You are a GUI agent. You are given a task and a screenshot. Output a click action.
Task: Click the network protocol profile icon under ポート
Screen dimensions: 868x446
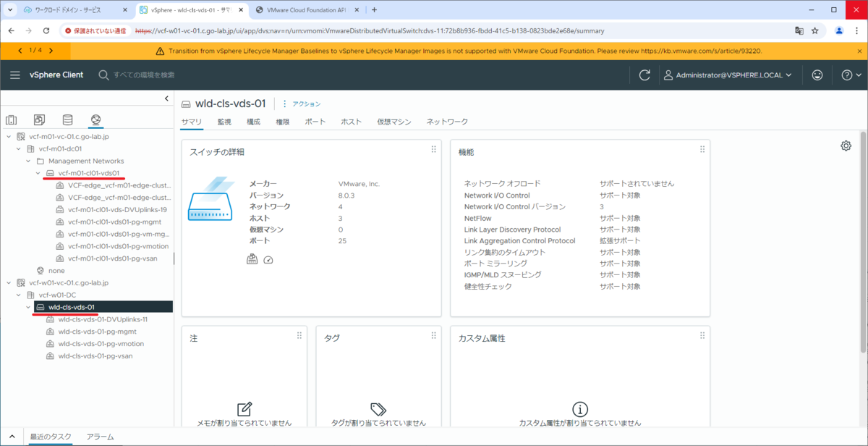(252, 259)
